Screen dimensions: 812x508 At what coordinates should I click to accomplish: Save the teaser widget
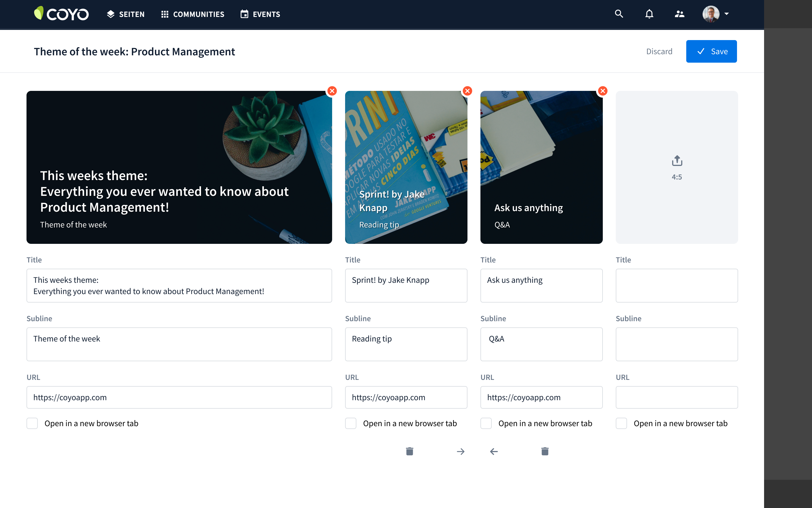711,51
